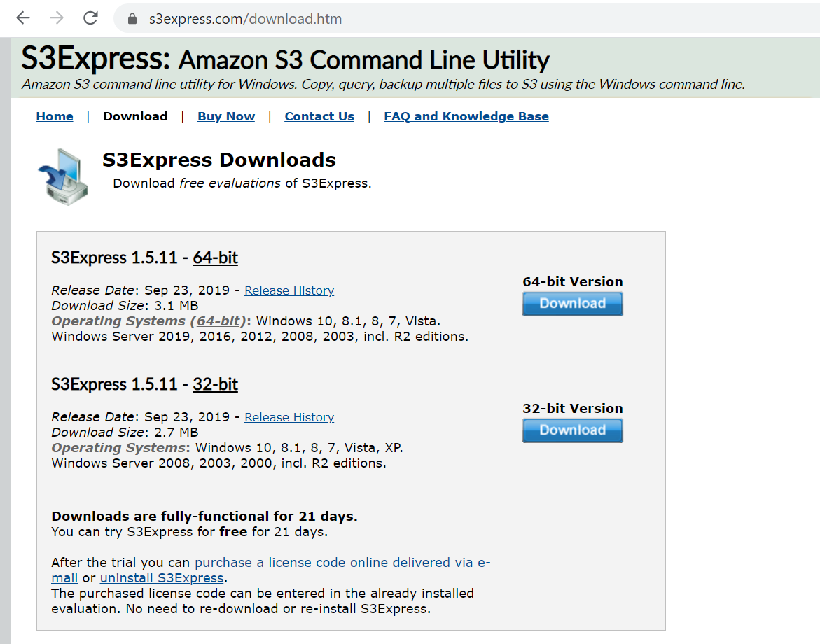Screen dimensions: 820x644
Task: Click the S3Express page title banner
Action: (x=285, y=59)
